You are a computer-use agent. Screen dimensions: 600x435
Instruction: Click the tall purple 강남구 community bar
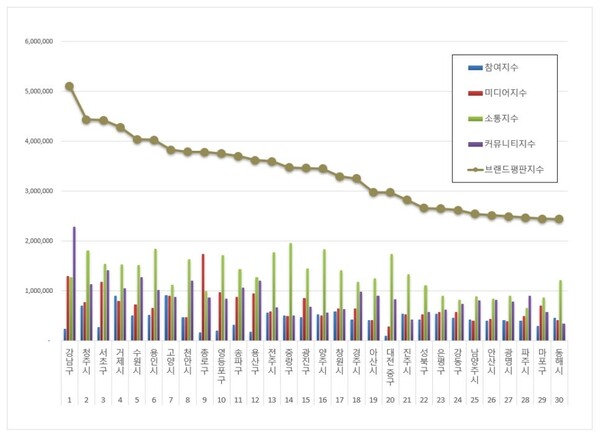click(74, 283)
